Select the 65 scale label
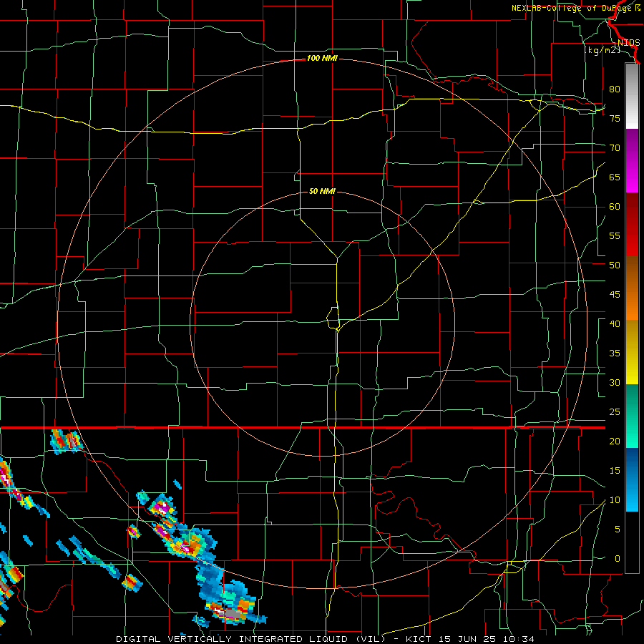Screen dimensions: 644x644 615,177
